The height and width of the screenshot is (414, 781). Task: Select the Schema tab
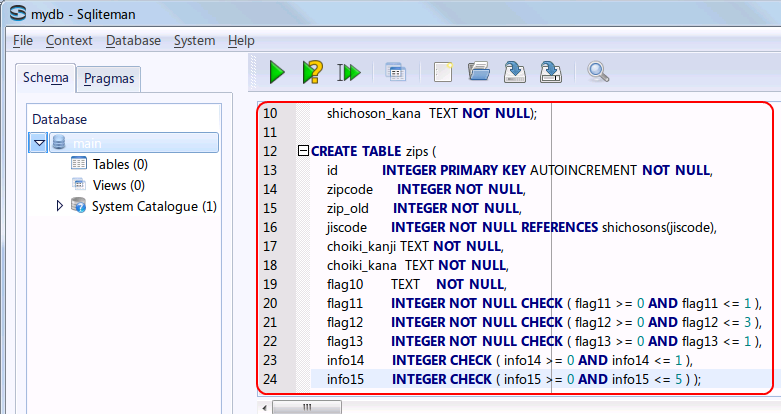pyautogui.click(x=46, y=77)
